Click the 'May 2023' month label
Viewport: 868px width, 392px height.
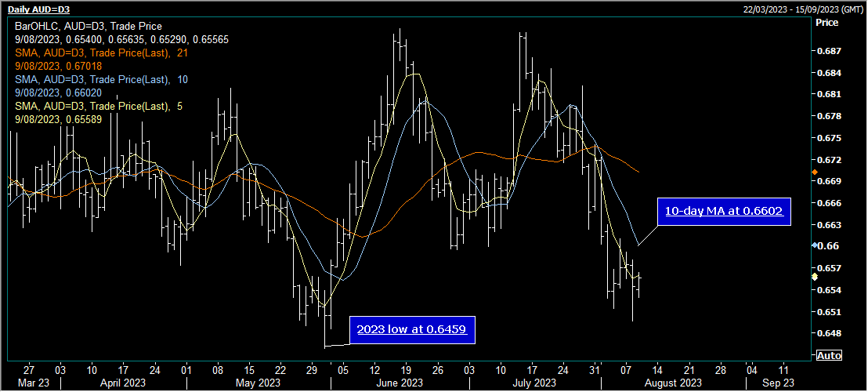[257, 383]
